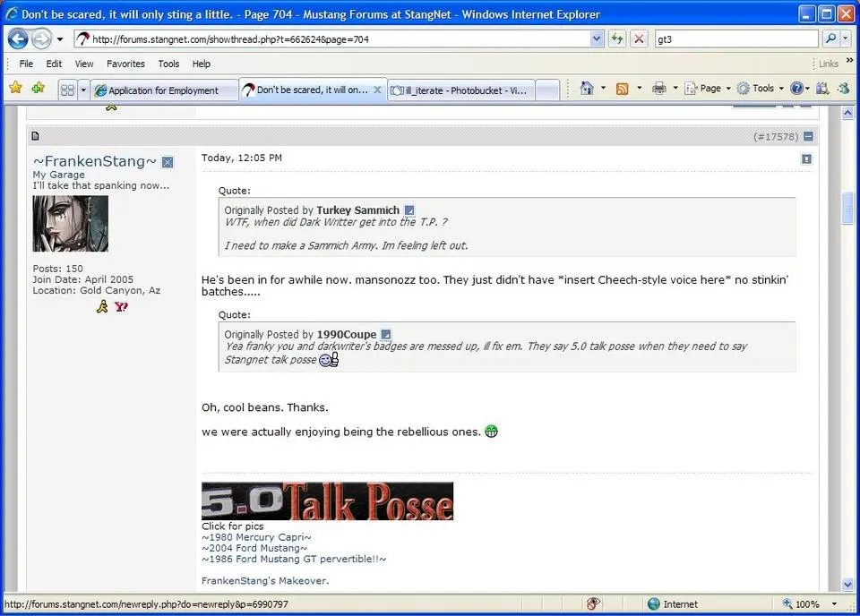Screen dimensions: 860x616
Task: Switch to the Photobucket tab
Action: pos(460,90)
